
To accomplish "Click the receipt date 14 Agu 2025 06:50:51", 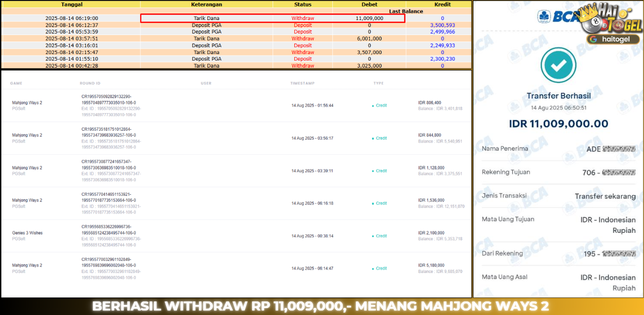I will (x=559, y=108).
